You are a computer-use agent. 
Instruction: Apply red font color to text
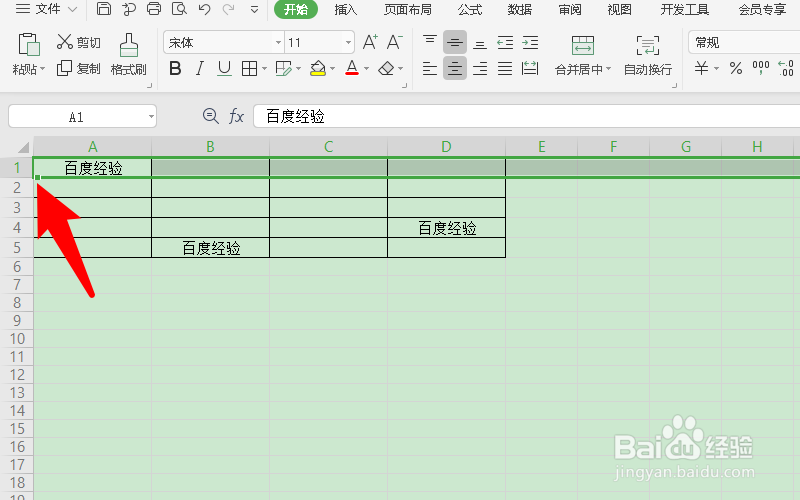[x=352, y=68]
